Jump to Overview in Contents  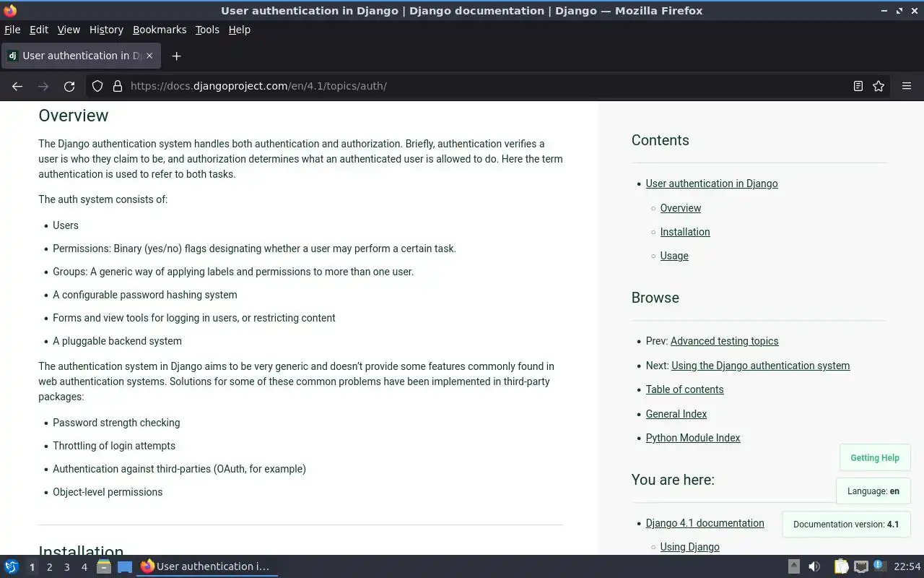click(x=681, y=208)
